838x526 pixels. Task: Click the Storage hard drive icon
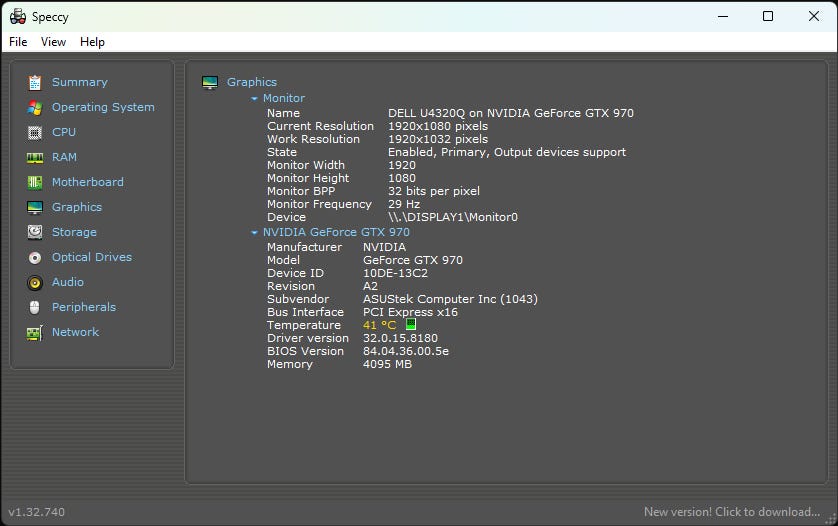(35, 232)
